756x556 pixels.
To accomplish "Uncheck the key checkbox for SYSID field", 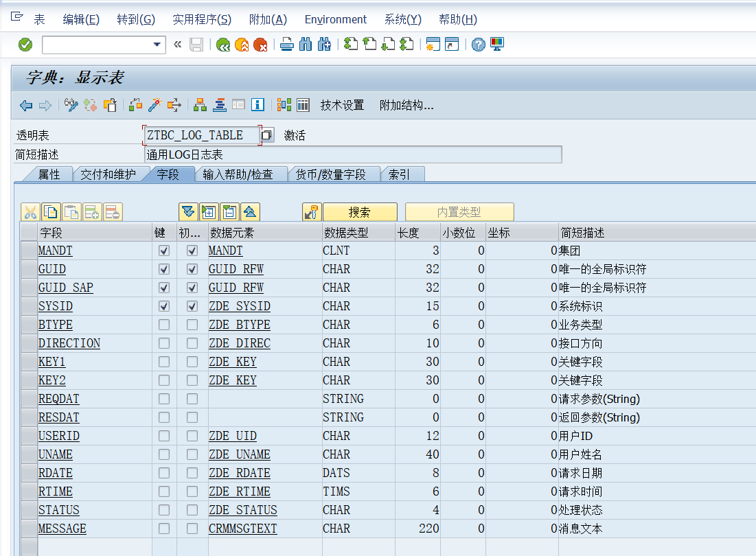I will click(163, 306).
